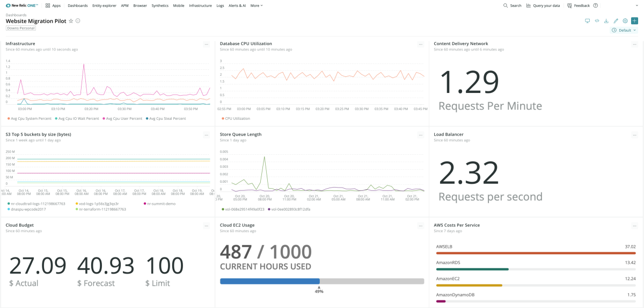Open Database CPU Utilization widget menu

(x=421, y=44)
